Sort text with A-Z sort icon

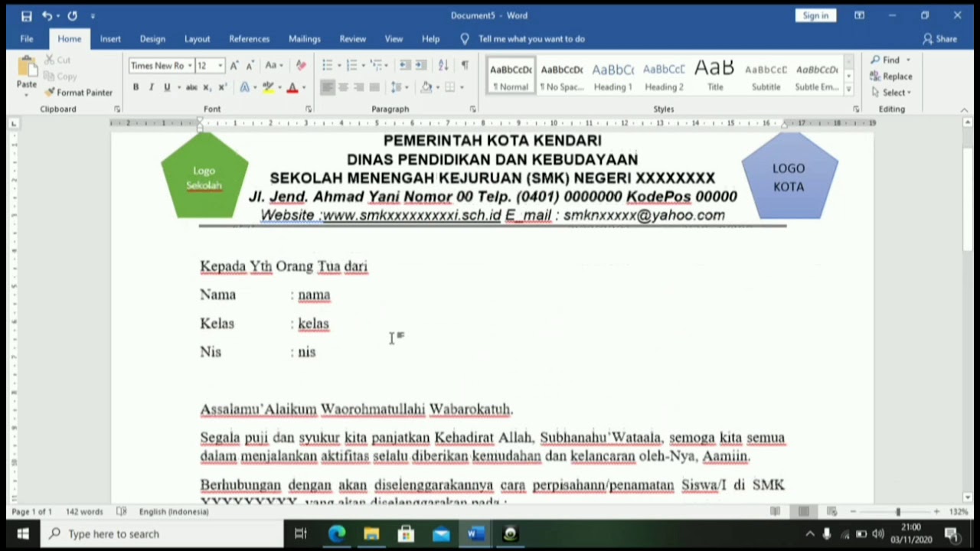[x=443, y=66]
